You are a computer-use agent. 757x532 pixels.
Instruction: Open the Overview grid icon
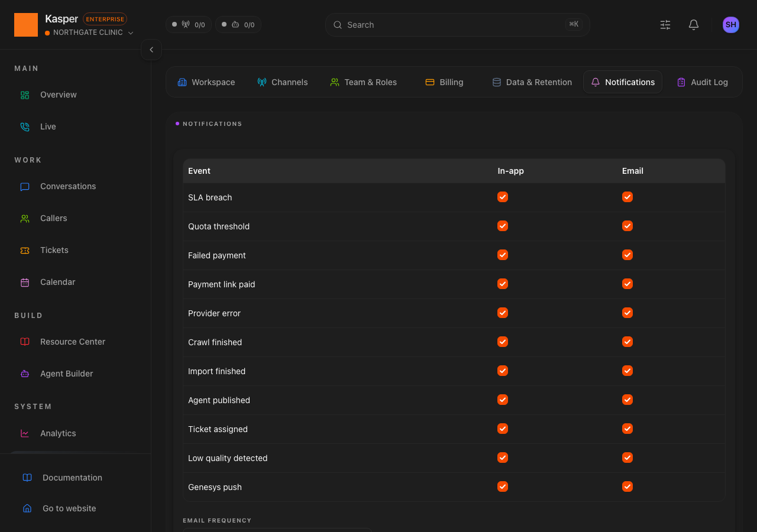click(x=25, y=95)
